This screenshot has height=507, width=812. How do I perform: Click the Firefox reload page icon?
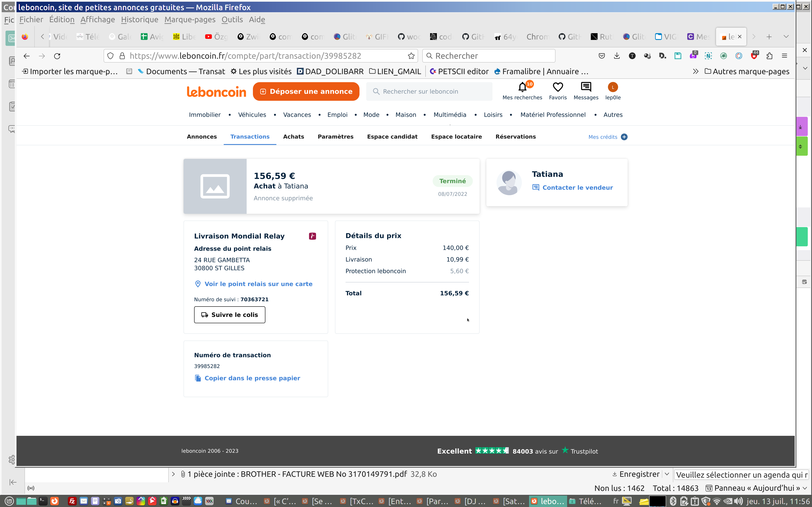click(57, 56)
